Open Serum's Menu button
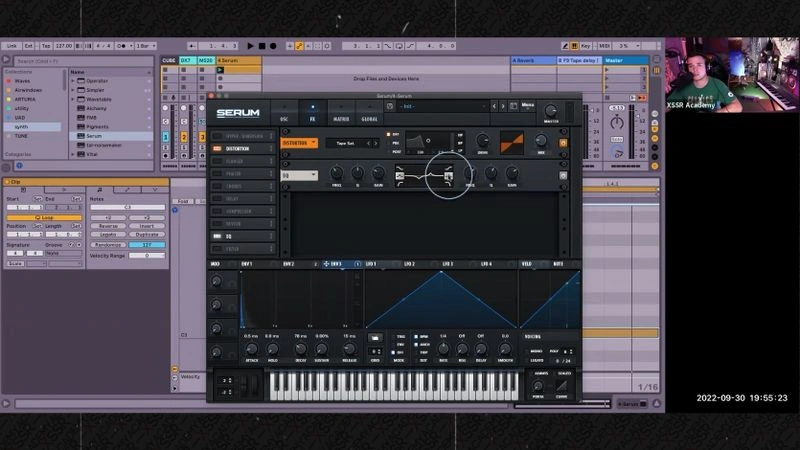Viewport: 800px width, 450px height. [528, 105]
